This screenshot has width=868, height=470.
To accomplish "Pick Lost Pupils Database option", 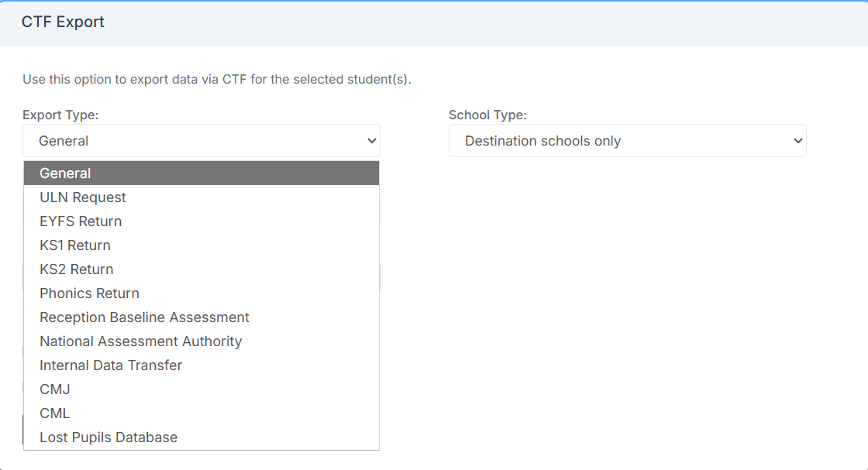I will coord(108,437).
